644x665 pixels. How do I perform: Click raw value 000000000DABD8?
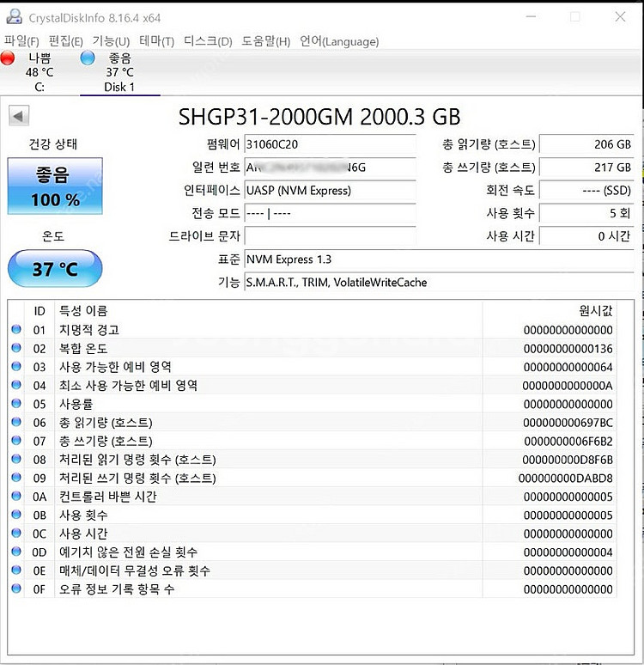pyautogui.click(x=566, y=478)
